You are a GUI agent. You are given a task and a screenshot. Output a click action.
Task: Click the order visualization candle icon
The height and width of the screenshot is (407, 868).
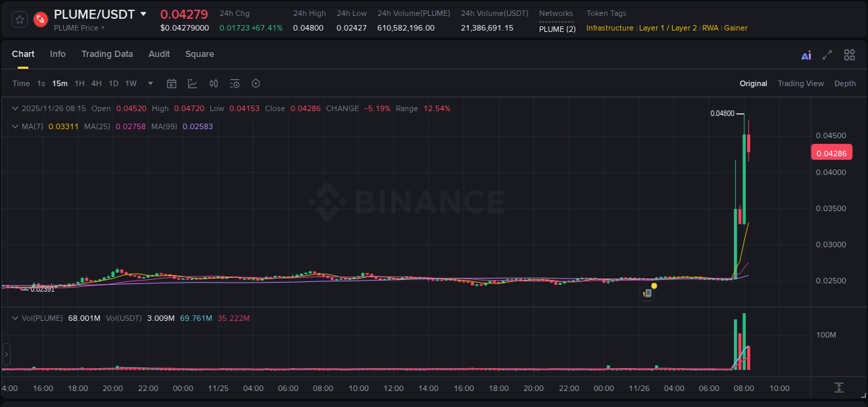(214, 83)
